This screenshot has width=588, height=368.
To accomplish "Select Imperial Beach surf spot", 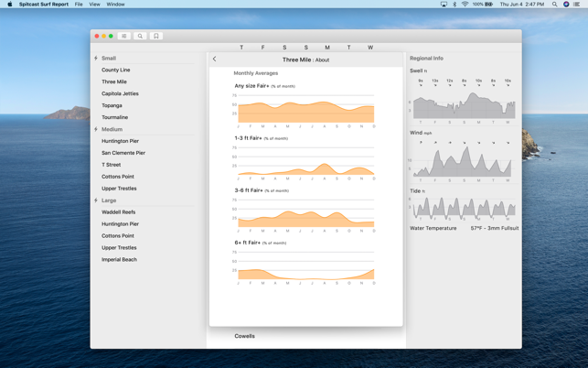I will pyautogui.click(x=119, y=259).
